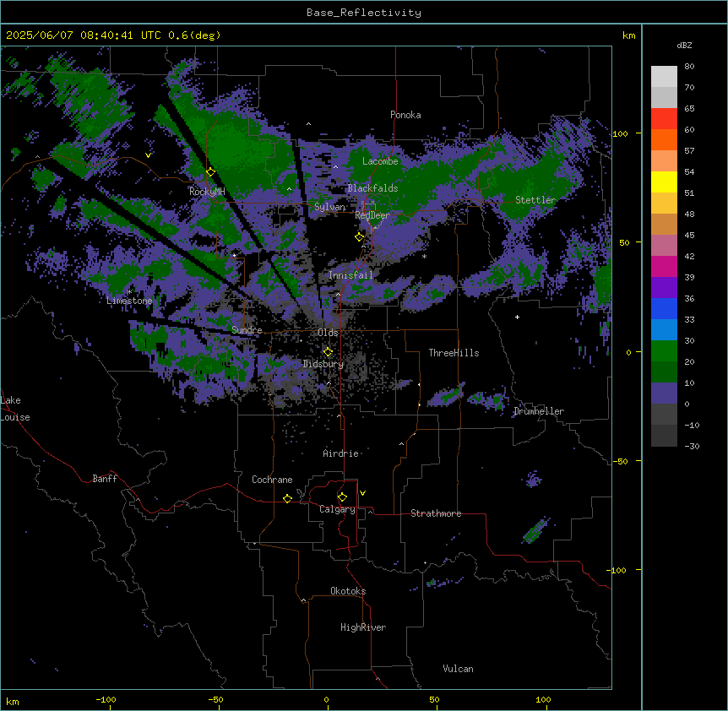The height and width of the screenshot is (711, 728).
Task: Click the magenta 42 dBZ legend swatch
Action: click(x=664, y=266)
